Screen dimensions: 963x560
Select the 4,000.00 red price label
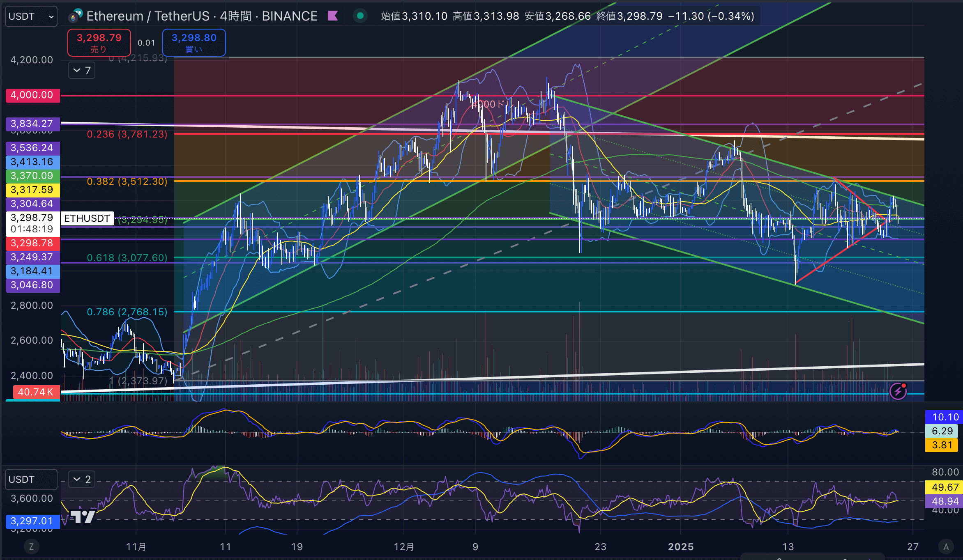tap(33, 95)
